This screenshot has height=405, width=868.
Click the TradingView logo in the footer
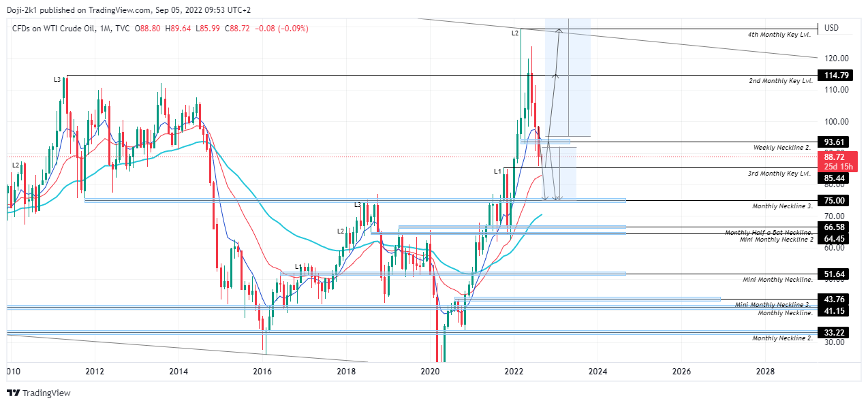pos(38,393)
